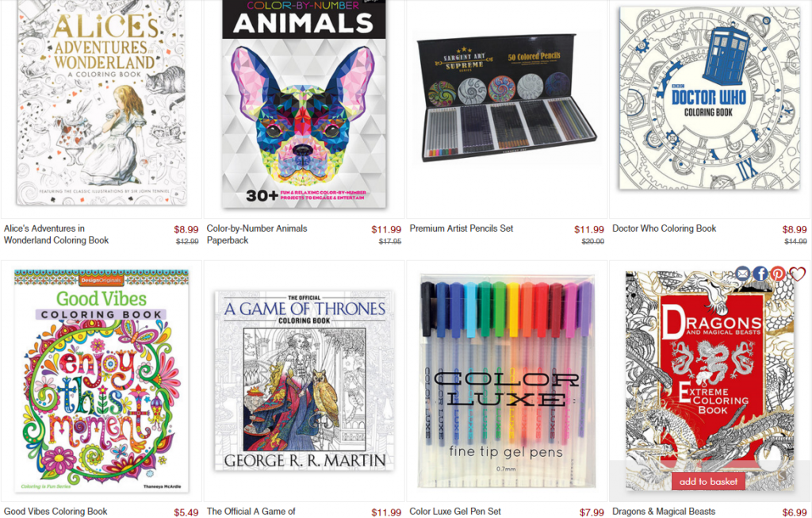Open A Game of Thrones coloring book cover
Screen dimensions: 812x518
(x=304, y=380)
